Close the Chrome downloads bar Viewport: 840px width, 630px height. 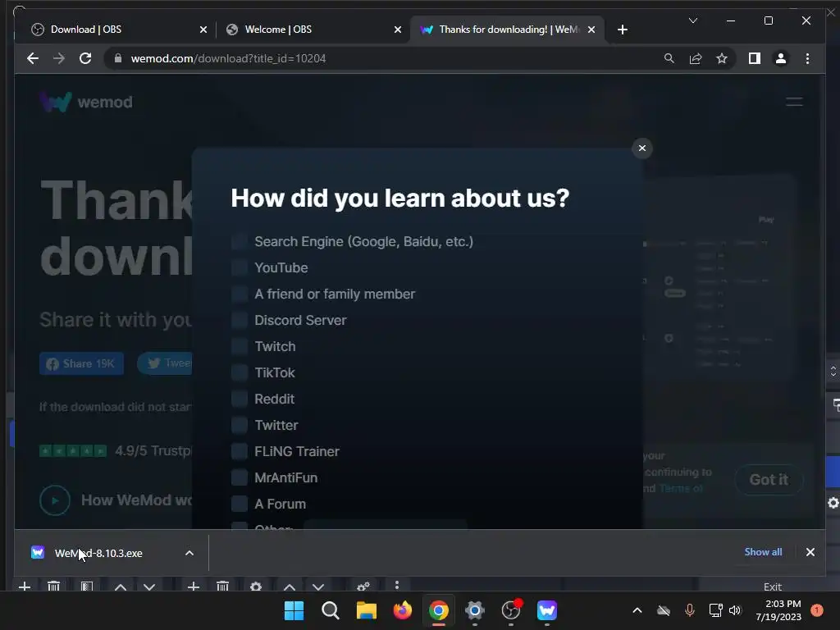coord(810,552)
